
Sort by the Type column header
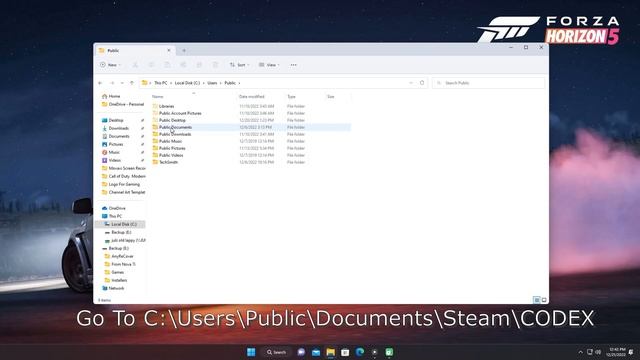pos(291,97)
